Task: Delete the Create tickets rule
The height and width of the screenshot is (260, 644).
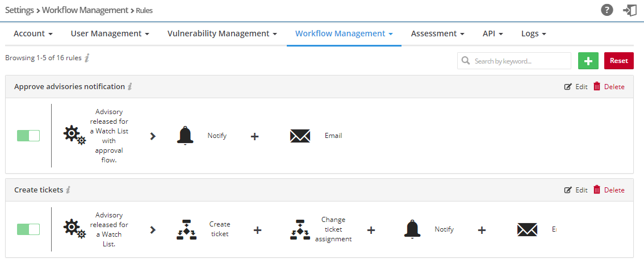Action: coord(609,190)
